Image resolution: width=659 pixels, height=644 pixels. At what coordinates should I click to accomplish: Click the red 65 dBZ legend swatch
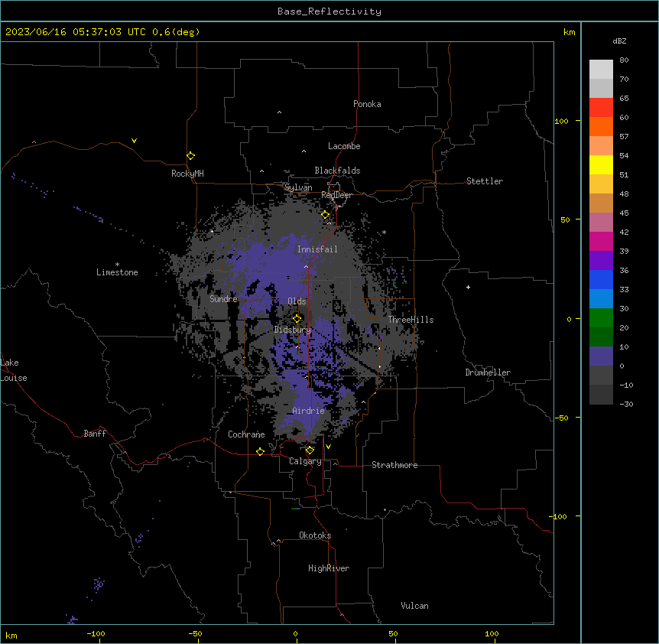(x=601, y=107)
